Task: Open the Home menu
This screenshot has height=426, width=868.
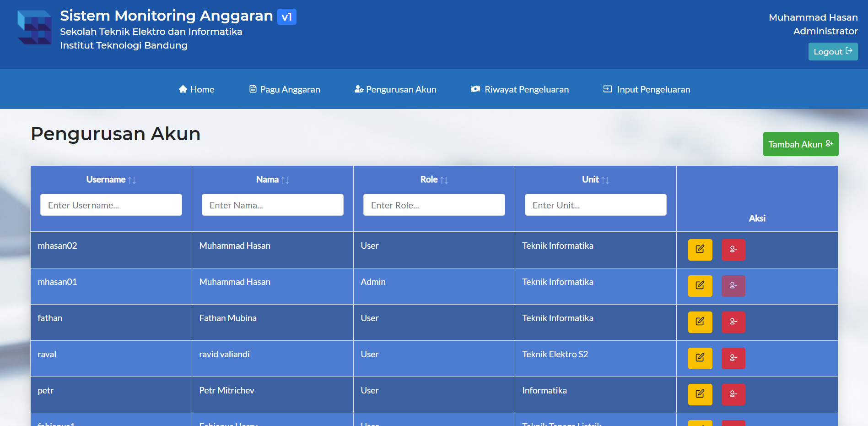Action: pyautogui.click(x=196, y=89)
